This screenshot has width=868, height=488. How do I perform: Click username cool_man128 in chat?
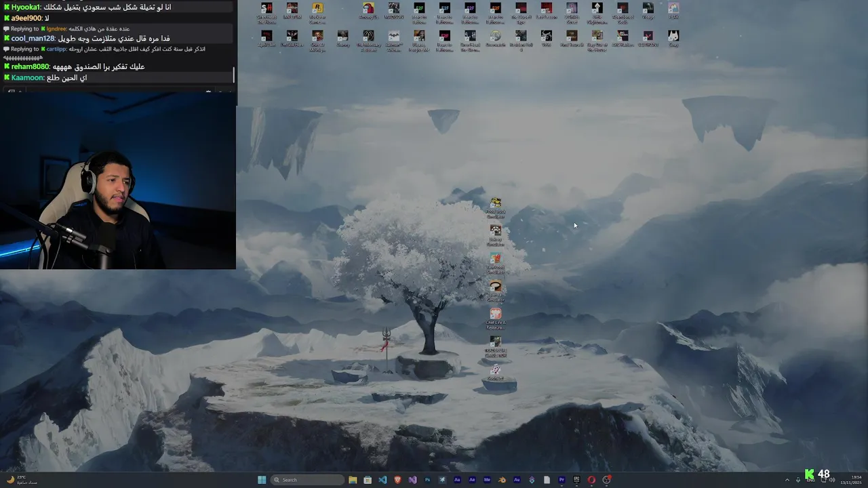pyautogui.click(x=33, y=39)
